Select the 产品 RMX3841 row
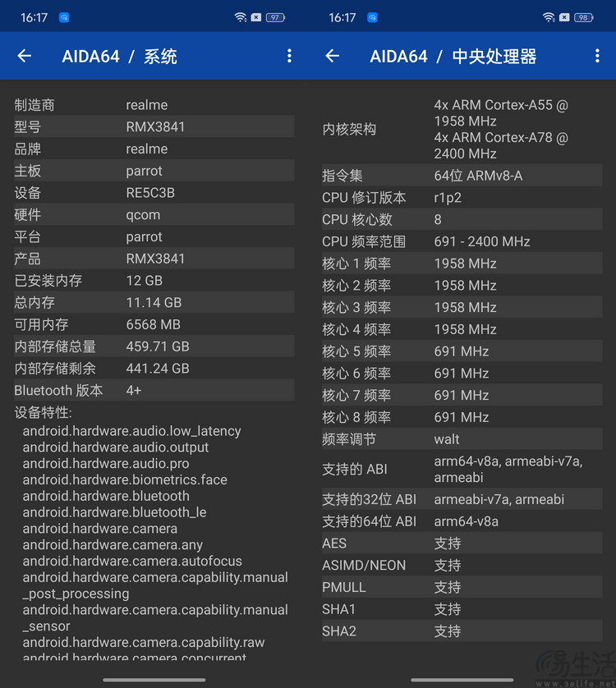Screen dimensions: 616x688 click(154, 258)
